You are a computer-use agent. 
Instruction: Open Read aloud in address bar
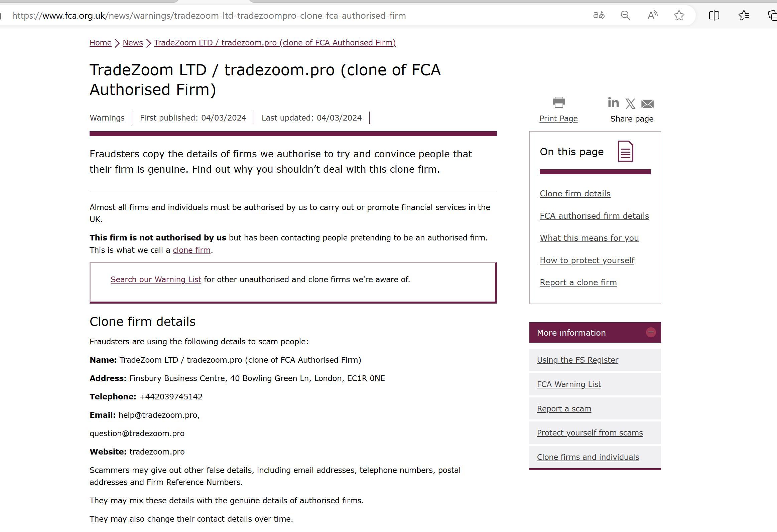(652, 15)
